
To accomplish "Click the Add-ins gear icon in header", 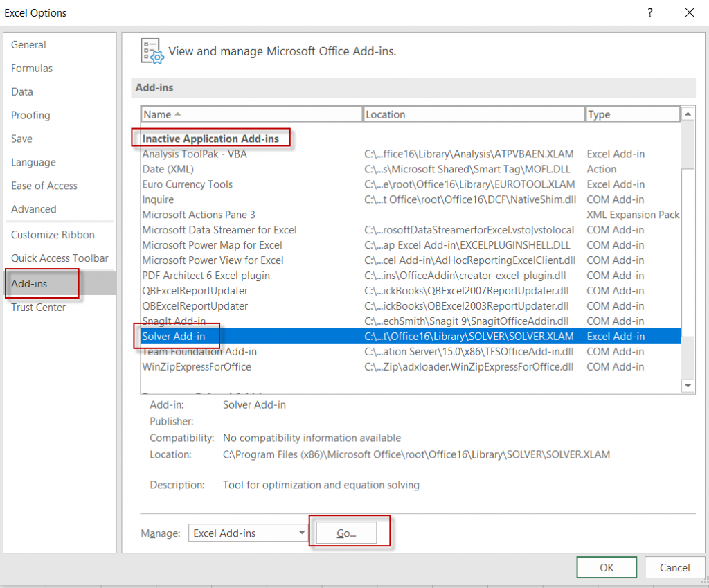I will point(152,51).
